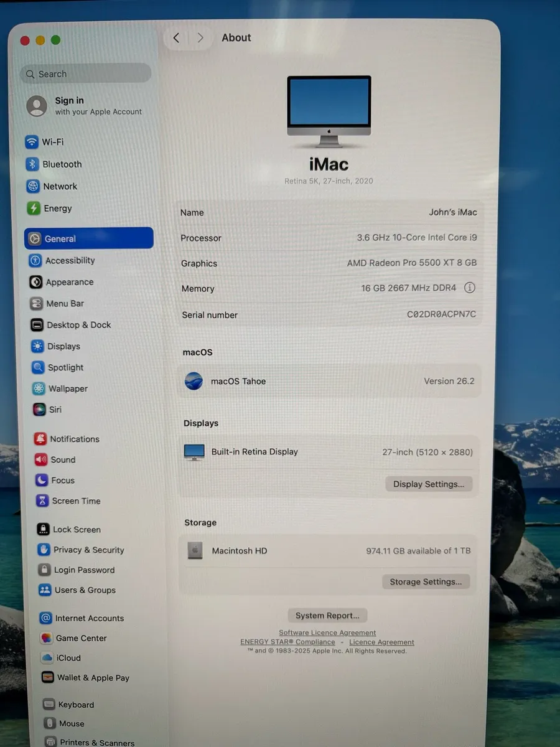Open the System Report
The width and height of the screenshot is (560, 747).
(x=327, y=615)
